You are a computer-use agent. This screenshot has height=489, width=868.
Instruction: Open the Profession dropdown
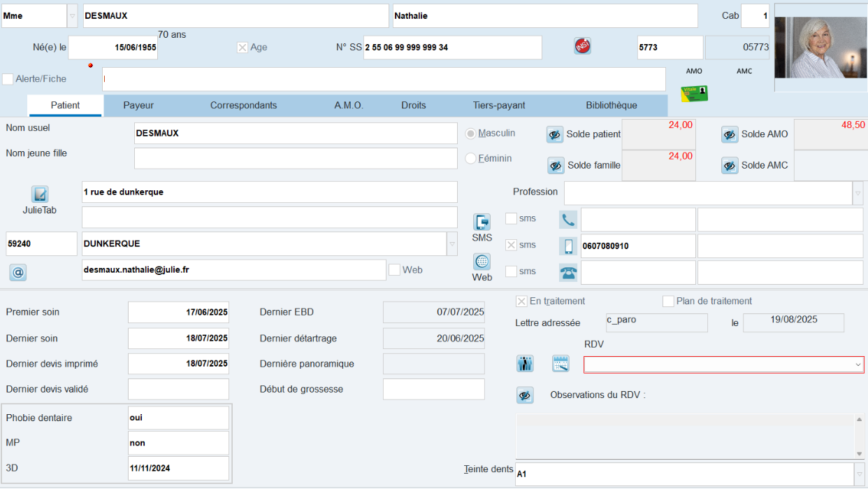858,192
